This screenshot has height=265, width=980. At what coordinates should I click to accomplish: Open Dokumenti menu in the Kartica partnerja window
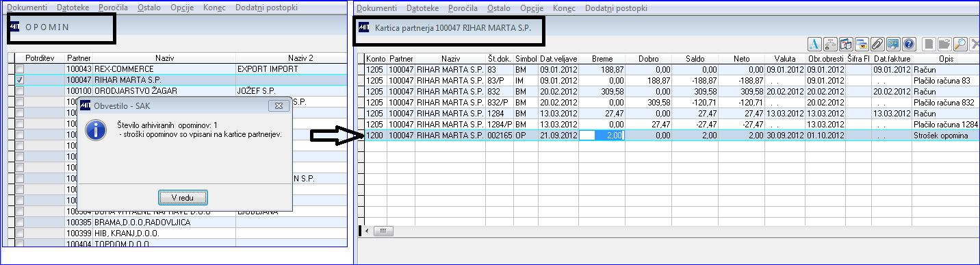pyautogui.click(x=376, y=8)
